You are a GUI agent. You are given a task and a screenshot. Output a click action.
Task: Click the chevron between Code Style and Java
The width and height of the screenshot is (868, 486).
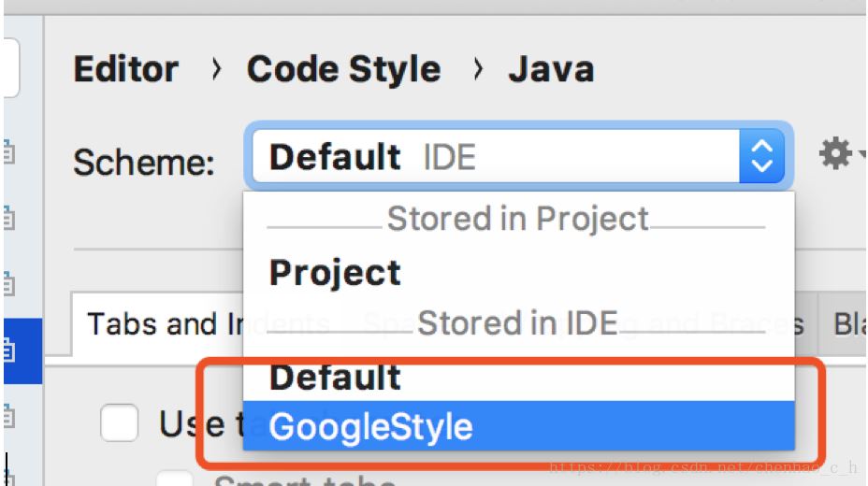478,70
